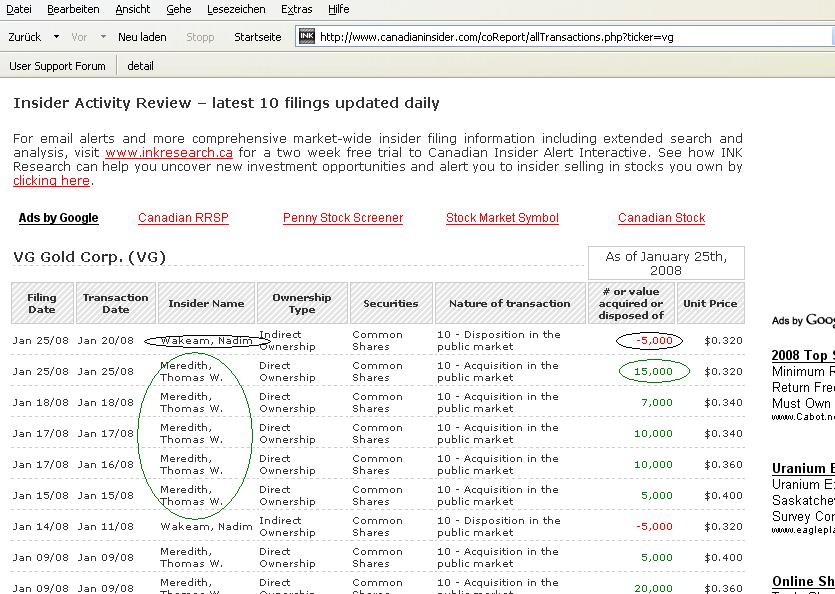The width and height of the screenshot is (835, 594).
Task: Click the Filing Date column header
Action: coord(42,303)
